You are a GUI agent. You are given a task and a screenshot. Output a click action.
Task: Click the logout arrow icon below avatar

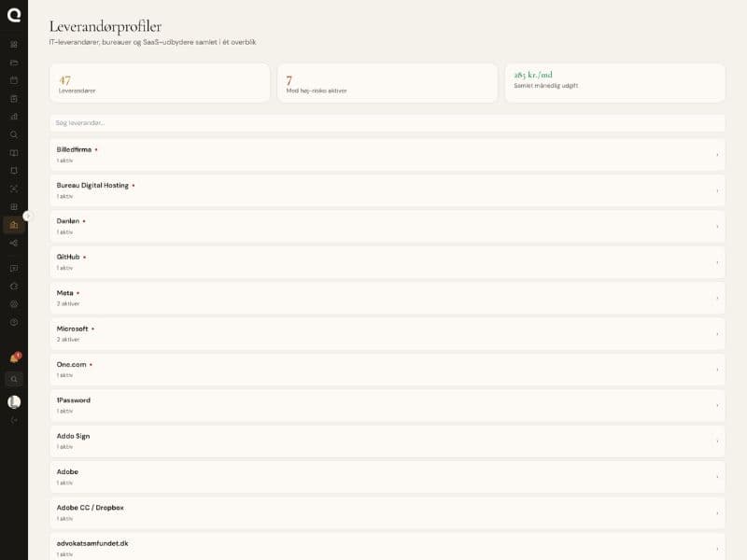[14, 420]
